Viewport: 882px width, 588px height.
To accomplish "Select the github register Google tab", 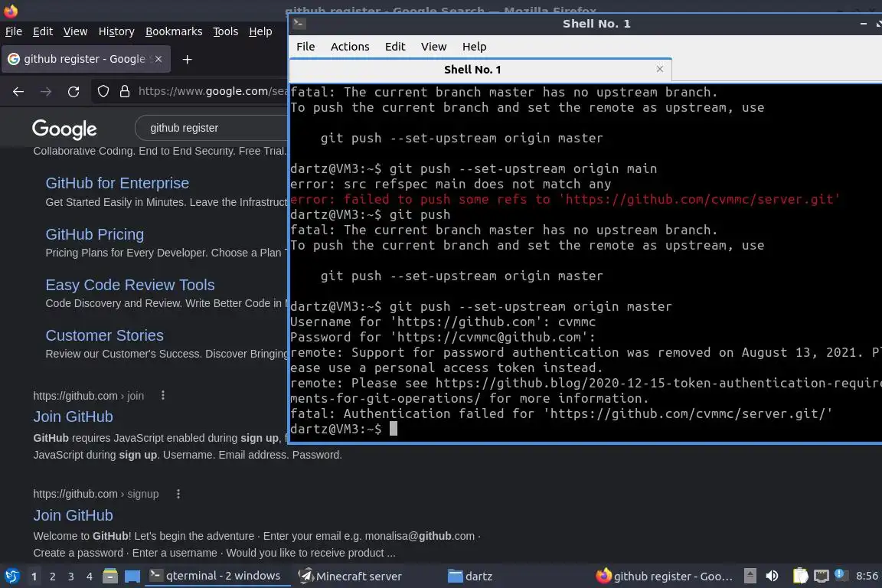I will pyautogui.click(x=86, y=59).
